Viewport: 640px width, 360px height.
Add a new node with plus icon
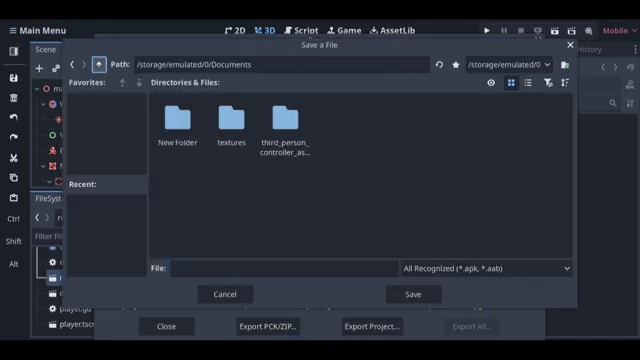click(x=39, y=68)
